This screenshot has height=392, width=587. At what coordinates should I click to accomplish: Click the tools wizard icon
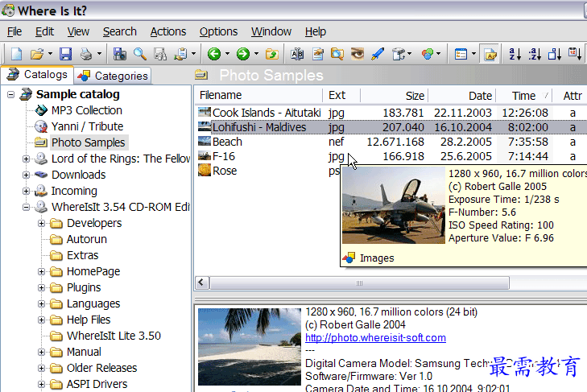tap(399, 54)
